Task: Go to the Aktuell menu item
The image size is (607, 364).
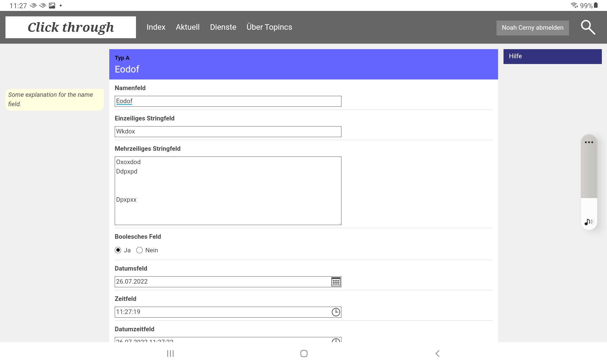Action: tap(188, 27)
